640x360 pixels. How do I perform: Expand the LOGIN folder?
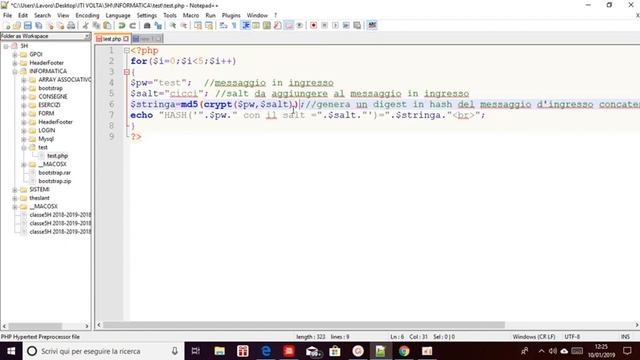pyautogui.click(x=24, y=131)
